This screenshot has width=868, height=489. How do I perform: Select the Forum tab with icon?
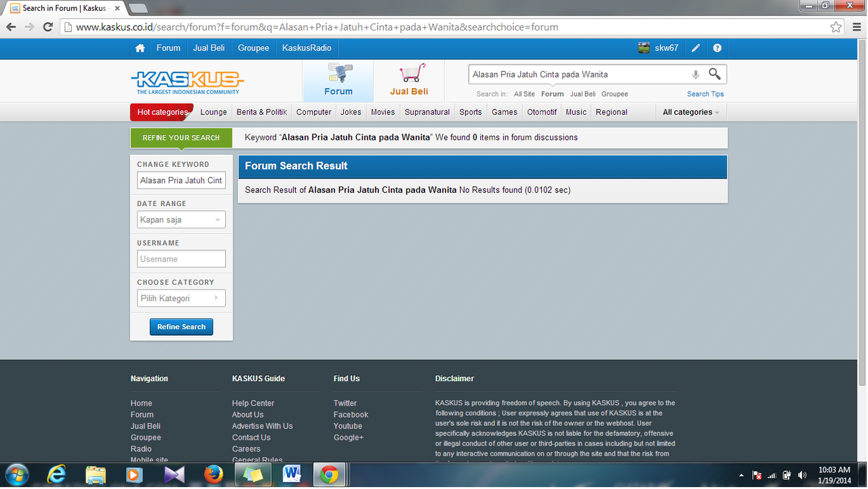coord(338,81)
